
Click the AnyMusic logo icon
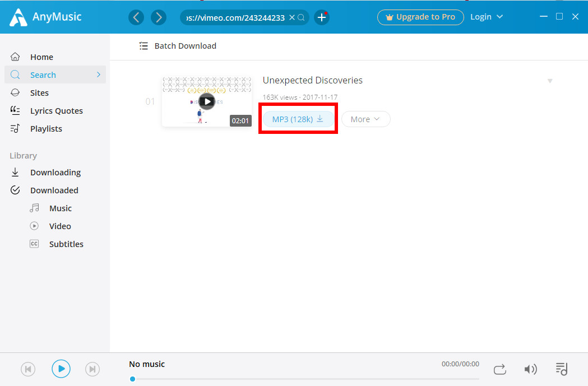point(18,17)
